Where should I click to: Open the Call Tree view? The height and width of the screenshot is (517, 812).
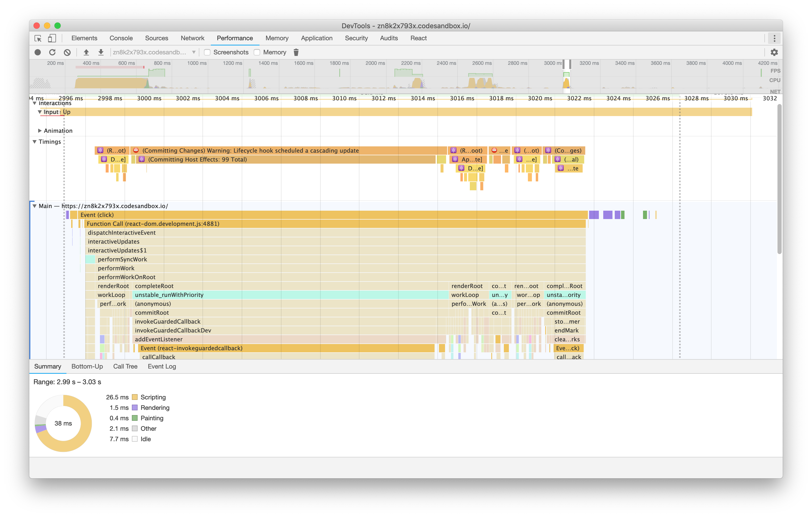125,366
